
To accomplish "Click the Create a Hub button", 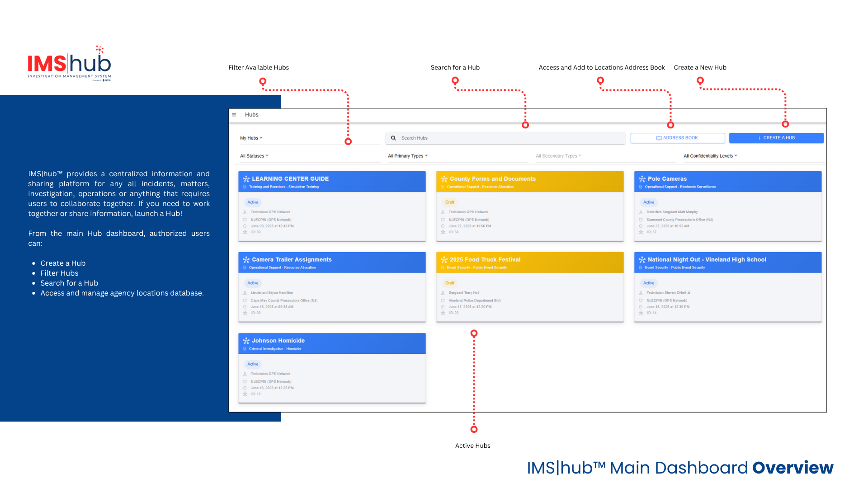I will (776, 138).
